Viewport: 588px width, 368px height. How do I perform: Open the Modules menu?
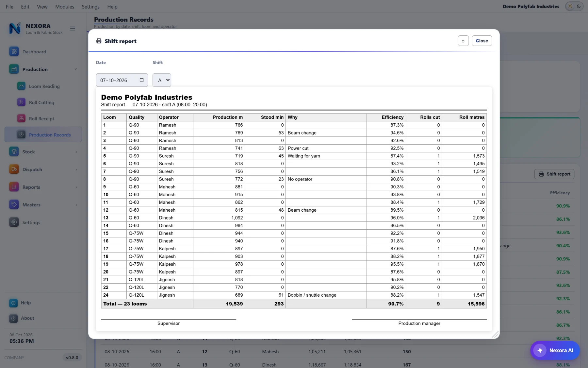pyautogui.click(x=65, y=7)
